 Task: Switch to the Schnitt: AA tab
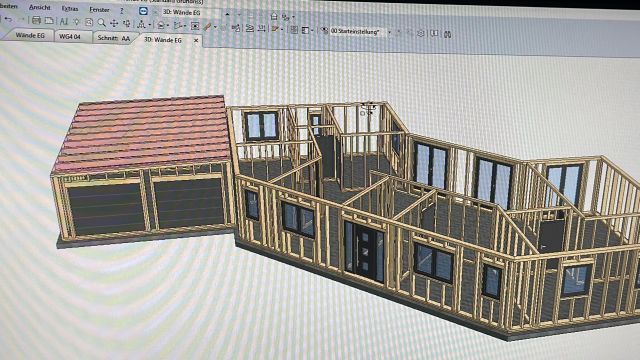[113, 38]
